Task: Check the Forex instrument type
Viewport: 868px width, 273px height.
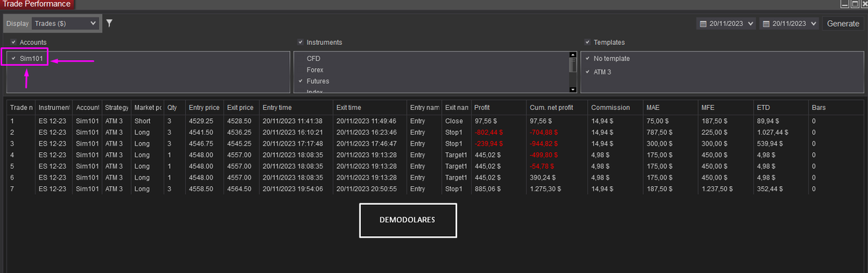Action: coord(315,70)
